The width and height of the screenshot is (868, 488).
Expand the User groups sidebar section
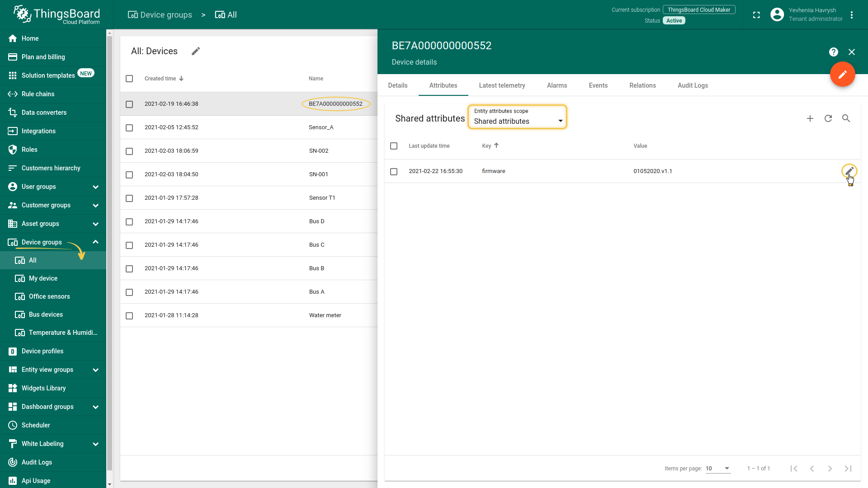coord(95,187)
